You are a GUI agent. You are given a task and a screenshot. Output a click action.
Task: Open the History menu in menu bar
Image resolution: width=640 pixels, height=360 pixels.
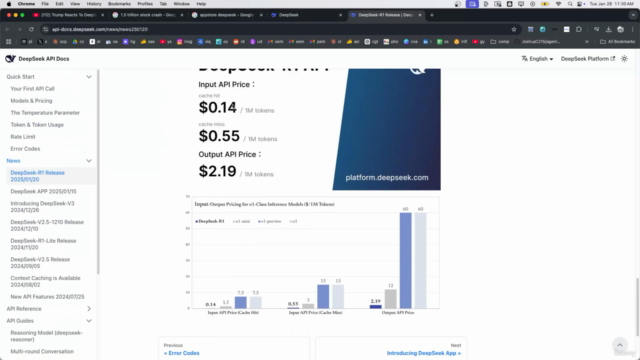[94, 4]
